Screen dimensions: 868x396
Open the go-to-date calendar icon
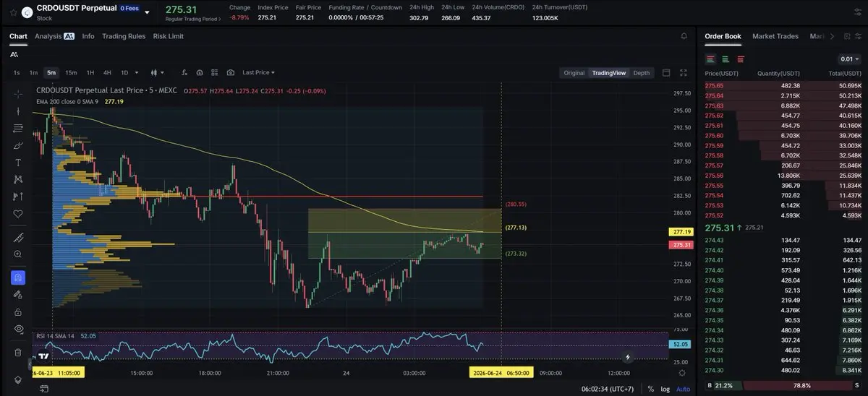[x=45, y=388]
